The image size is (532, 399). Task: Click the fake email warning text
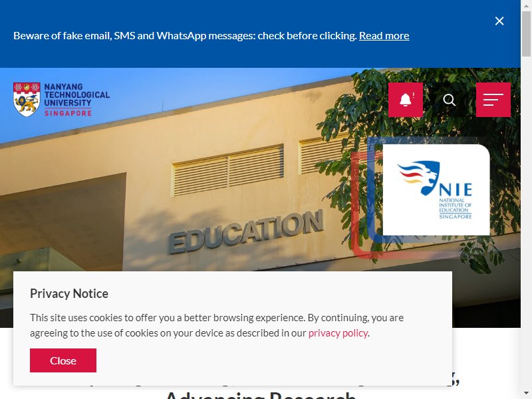click(x=185, y=36)
